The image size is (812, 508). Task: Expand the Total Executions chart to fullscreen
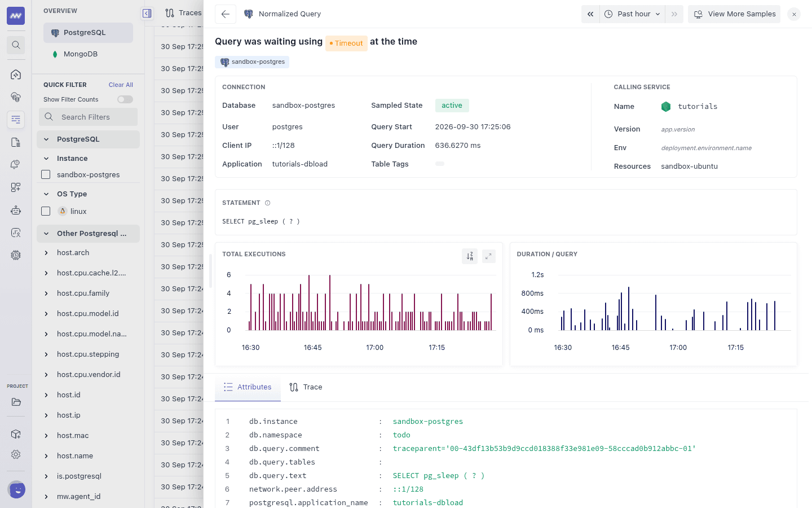(x=488, y=256)
